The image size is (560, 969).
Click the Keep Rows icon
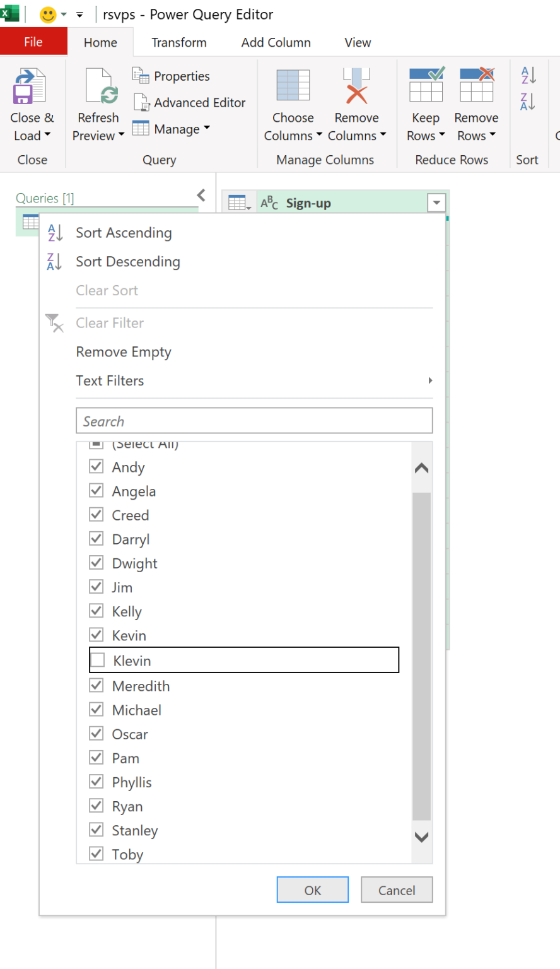pos(426,85)
